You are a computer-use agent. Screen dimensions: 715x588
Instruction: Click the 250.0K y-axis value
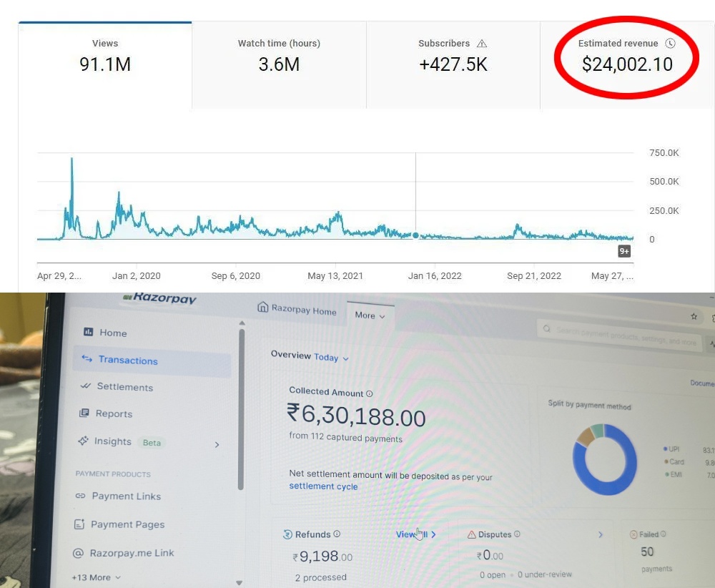tap(664, 211)
